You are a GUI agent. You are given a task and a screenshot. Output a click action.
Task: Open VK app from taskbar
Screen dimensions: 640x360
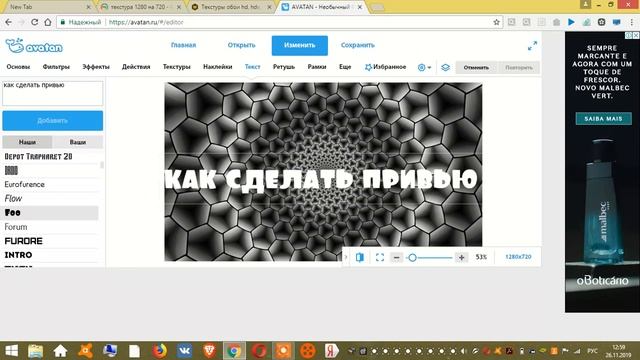184,351
